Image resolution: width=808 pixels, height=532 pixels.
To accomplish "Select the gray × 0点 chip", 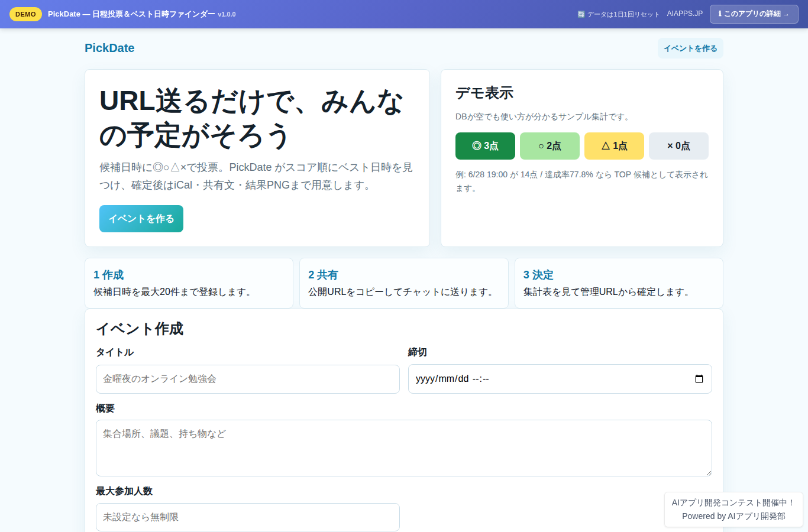I will point(678,146).
